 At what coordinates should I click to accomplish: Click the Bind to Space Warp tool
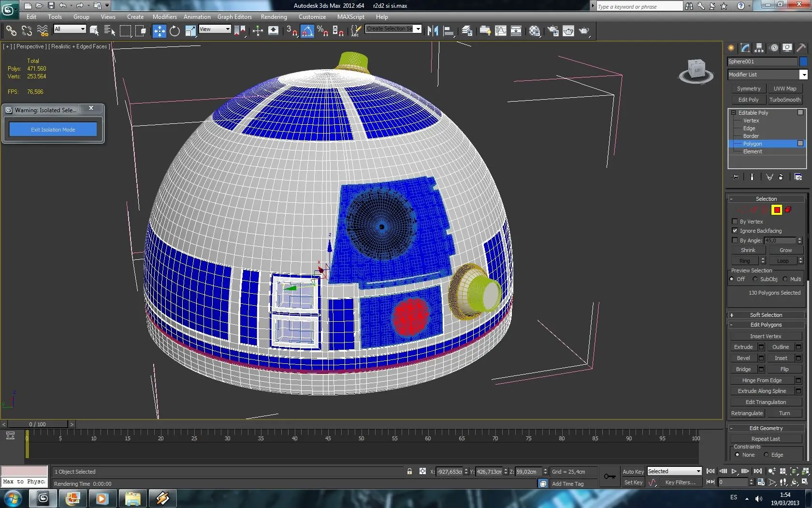click(x=43, y=31)
